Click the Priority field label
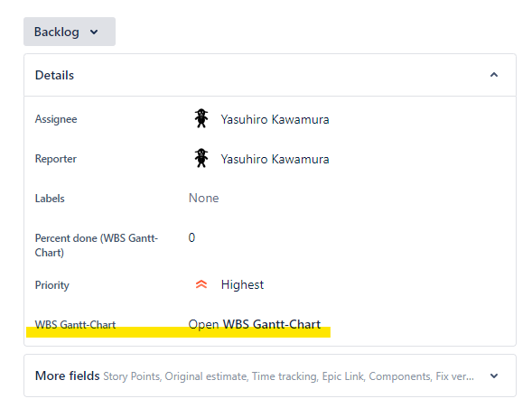 click(x=51, y=285)
